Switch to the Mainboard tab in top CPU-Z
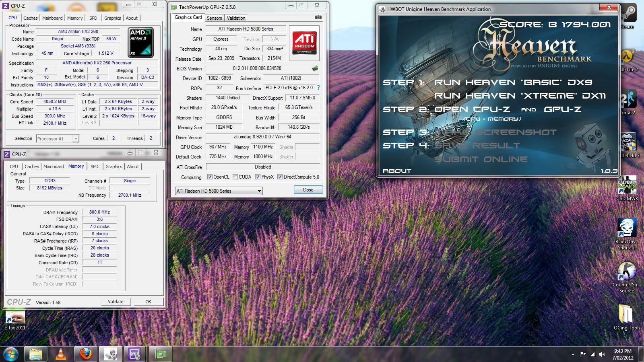This screenshot has width=644, height=362. tap(52, 18)
